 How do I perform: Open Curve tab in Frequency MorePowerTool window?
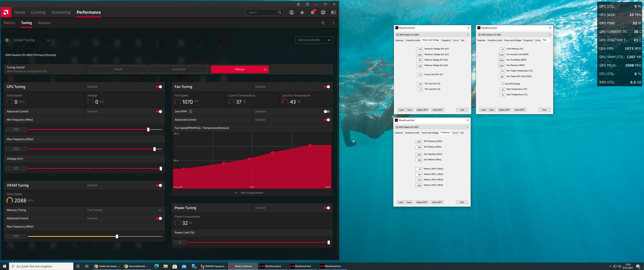(455, 133)
